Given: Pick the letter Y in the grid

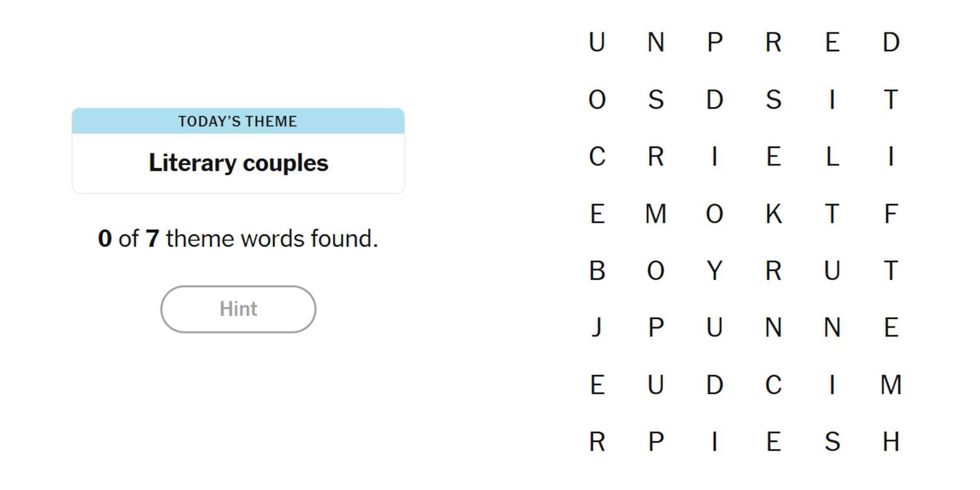Looking at the screenshot, I should point(715,271).
